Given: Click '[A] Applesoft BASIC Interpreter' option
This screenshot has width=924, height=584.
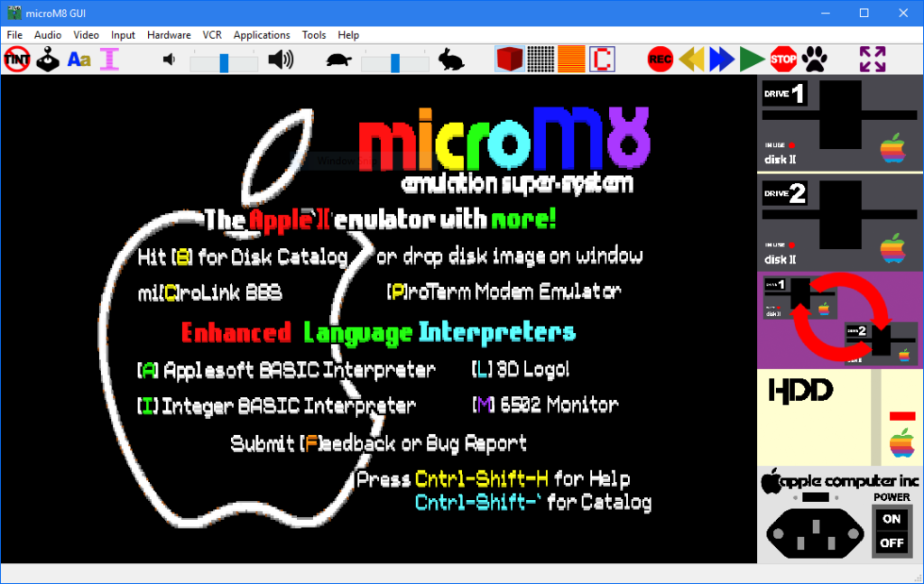Looking at the screenshot, I should click(286, 370).
